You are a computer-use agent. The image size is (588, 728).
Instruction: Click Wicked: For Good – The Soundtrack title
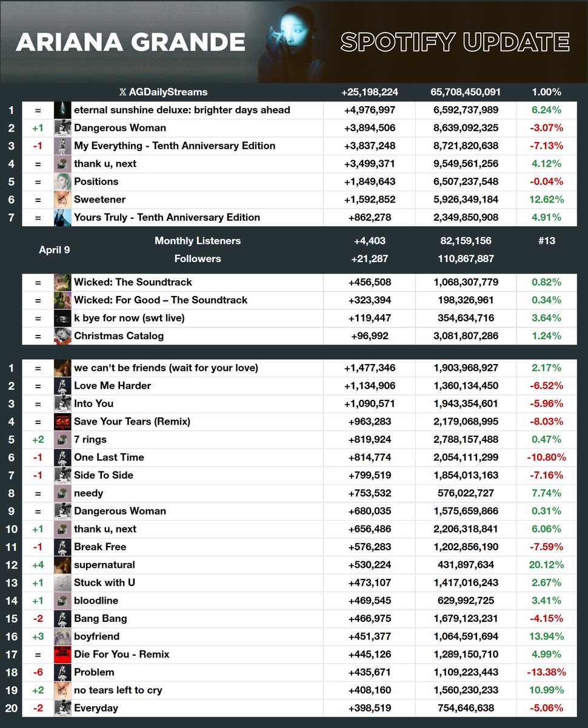(x=161, y=300)
